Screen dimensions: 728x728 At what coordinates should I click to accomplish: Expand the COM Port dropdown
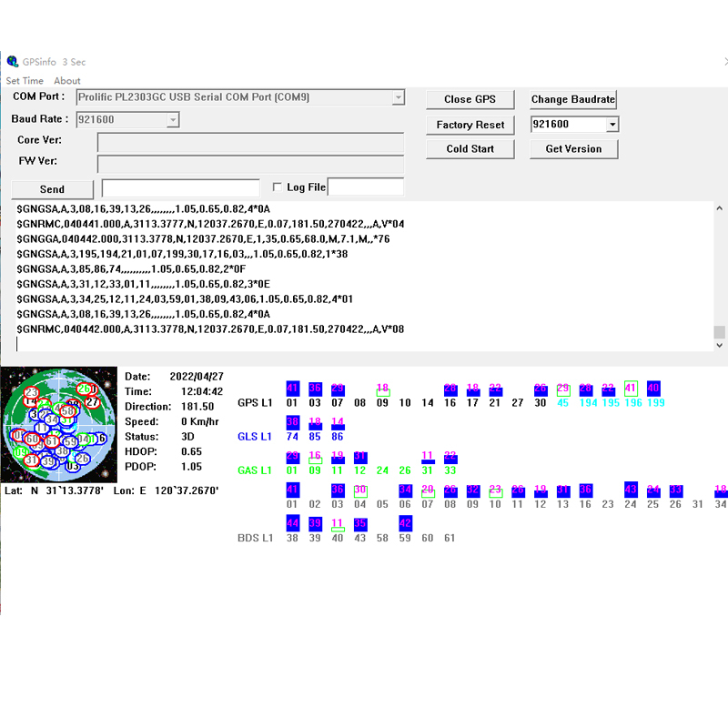pyautogui.click(x=399, y=97)
